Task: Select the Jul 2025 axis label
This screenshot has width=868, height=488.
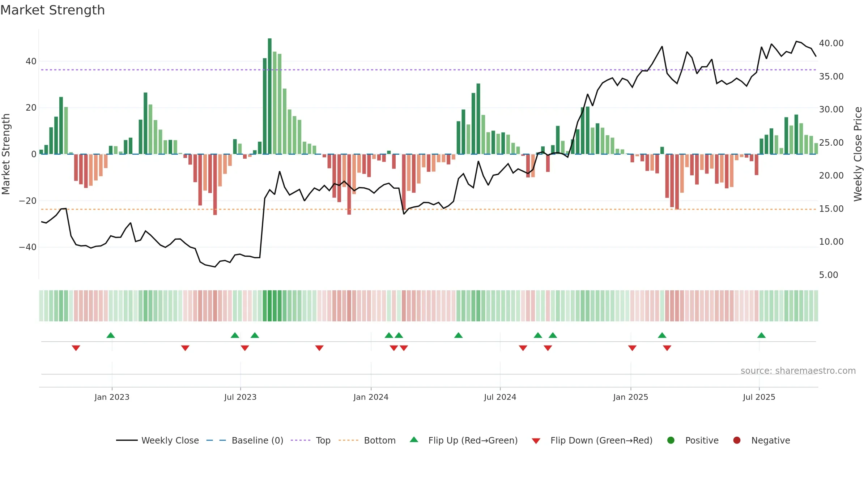Action: 759,397
